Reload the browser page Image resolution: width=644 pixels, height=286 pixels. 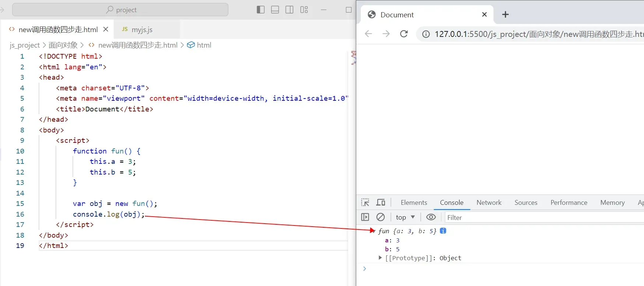(404, 34)
